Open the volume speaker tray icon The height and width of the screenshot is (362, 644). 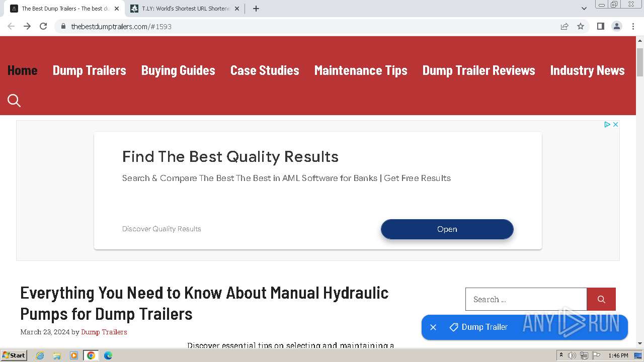tap(572, 355)
